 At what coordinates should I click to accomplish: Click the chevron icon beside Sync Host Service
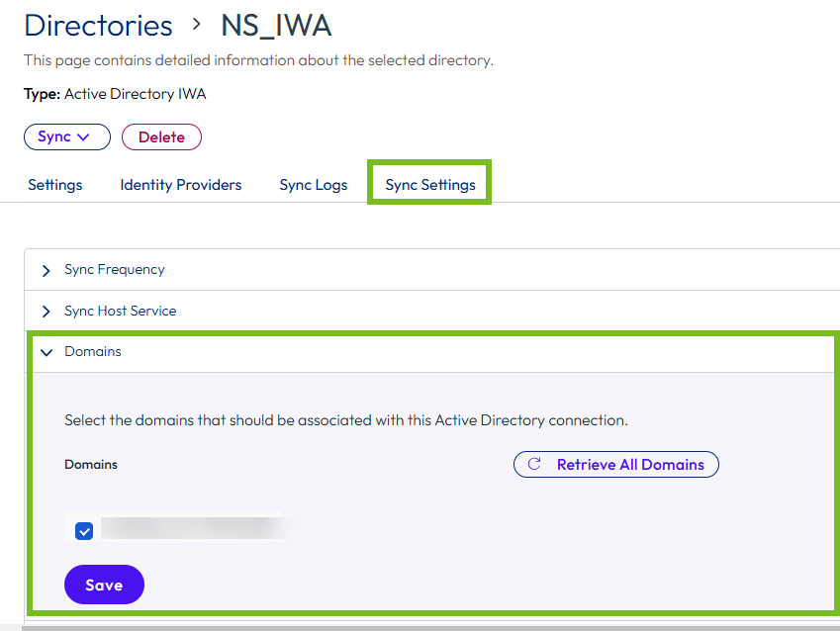(47, 312)
